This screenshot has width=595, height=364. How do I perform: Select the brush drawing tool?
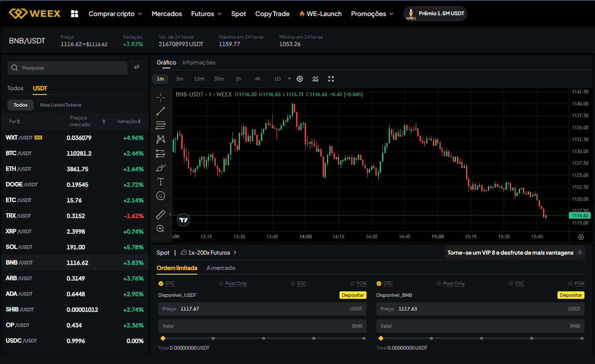coord(161,168)
